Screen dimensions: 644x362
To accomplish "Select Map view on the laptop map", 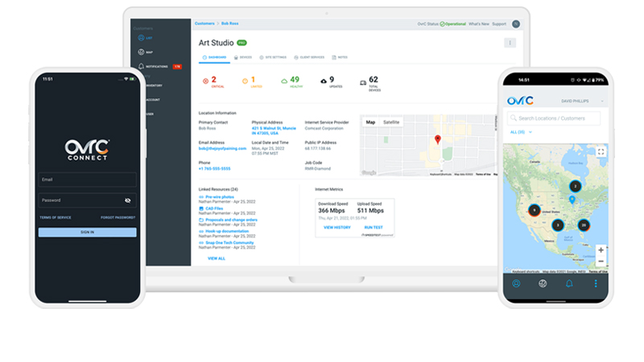I will point(370,122).
